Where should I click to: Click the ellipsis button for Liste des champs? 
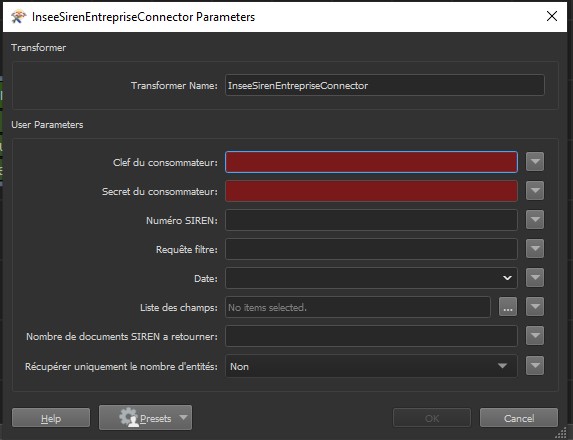(x=508, y=307)
